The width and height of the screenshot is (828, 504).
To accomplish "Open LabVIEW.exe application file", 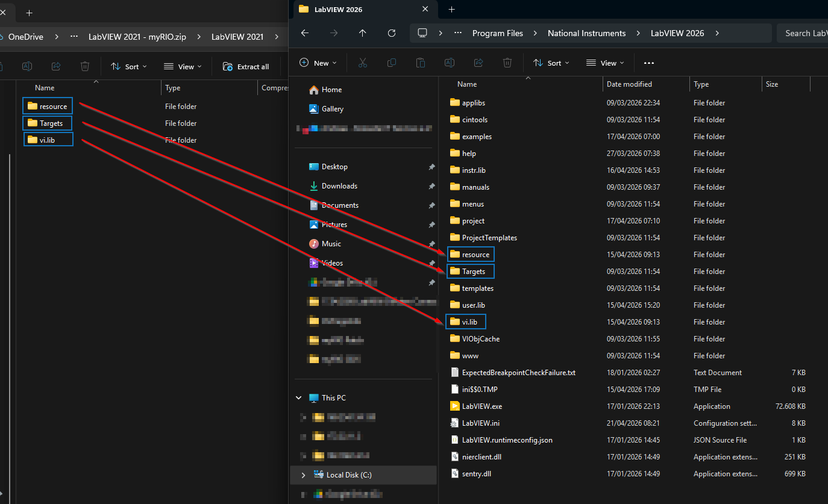I will coord(481,406).
